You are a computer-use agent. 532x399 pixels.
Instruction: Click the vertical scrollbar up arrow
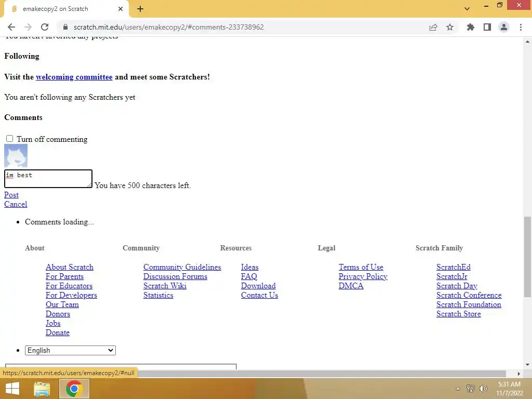pos(527,42)
